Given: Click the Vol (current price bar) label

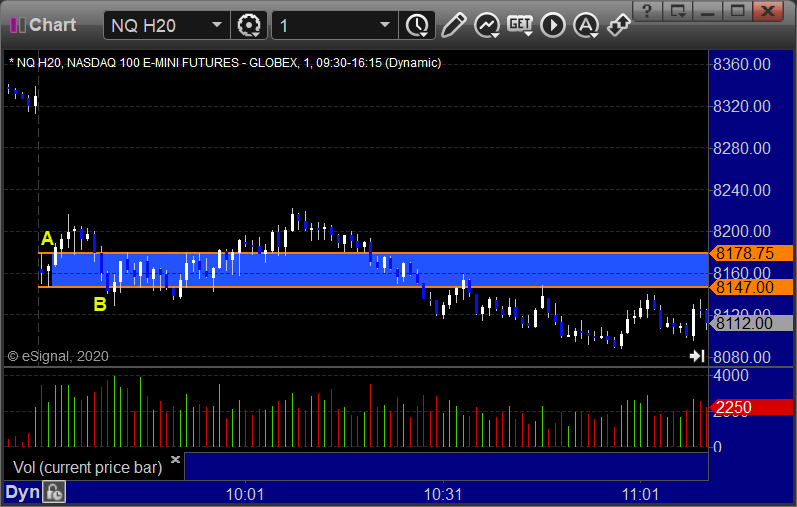Looking at the screenshot, I should pos(87,467).
